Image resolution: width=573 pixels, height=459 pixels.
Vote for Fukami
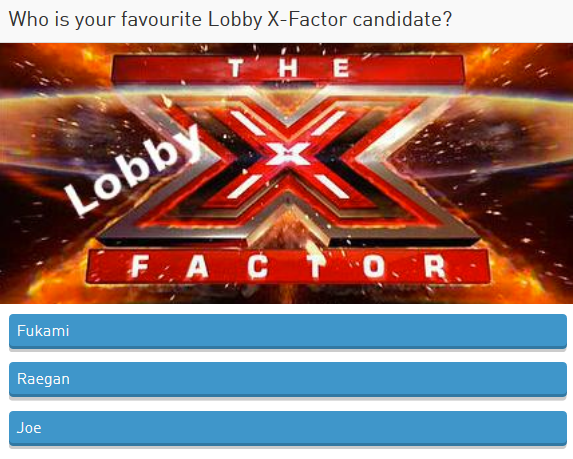(288, 331)
